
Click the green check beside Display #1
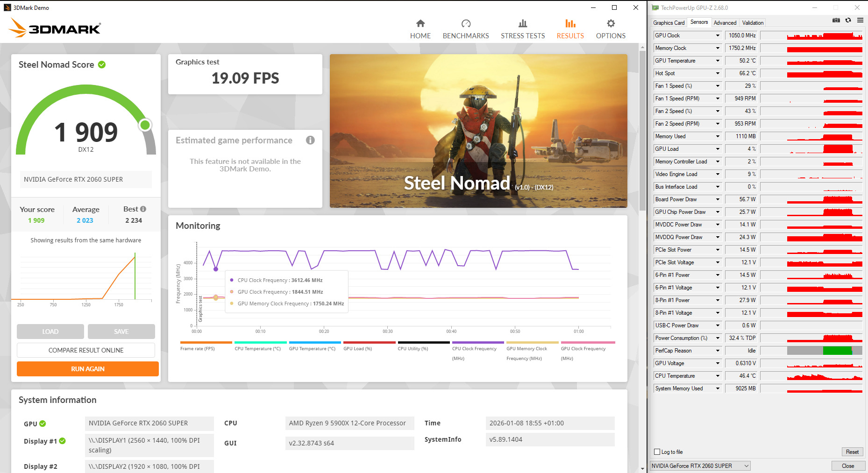pyautogui.click(x=63, y=441)
